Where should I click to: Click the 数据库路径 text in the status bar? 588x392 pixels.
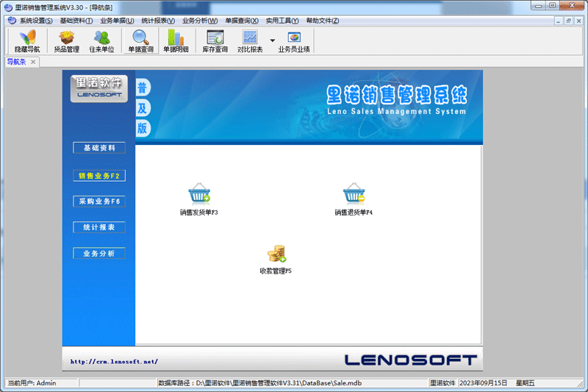(260, 383)
